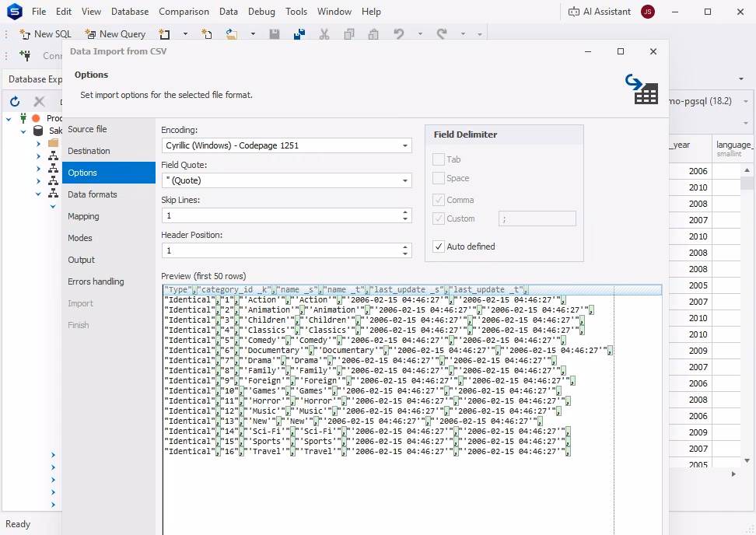
Task: Open the mo-pgsql (18.2) connection dropdown
Action: [x=745, y=101]
